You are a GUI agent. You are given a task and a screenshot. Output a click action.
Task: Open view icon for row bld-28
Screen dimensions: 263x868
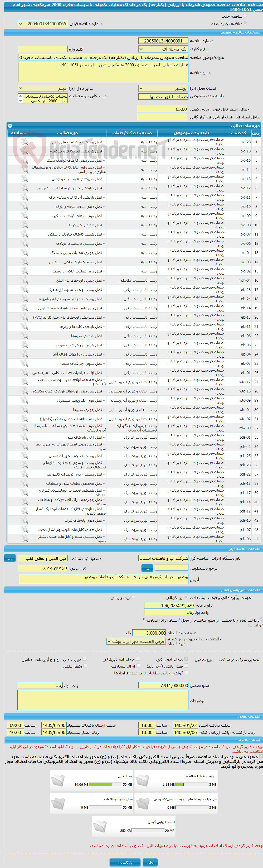click(24, 142)
